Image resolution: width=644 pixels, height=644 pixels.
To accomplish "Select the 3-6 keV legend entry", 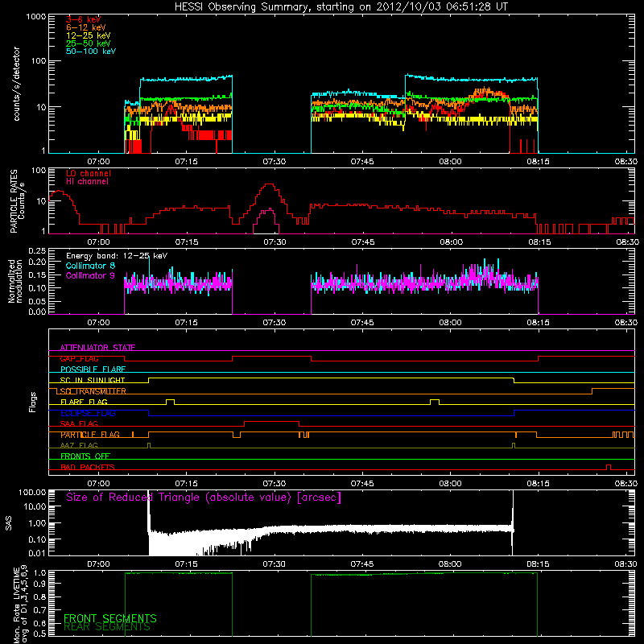I will coord(83,19).
